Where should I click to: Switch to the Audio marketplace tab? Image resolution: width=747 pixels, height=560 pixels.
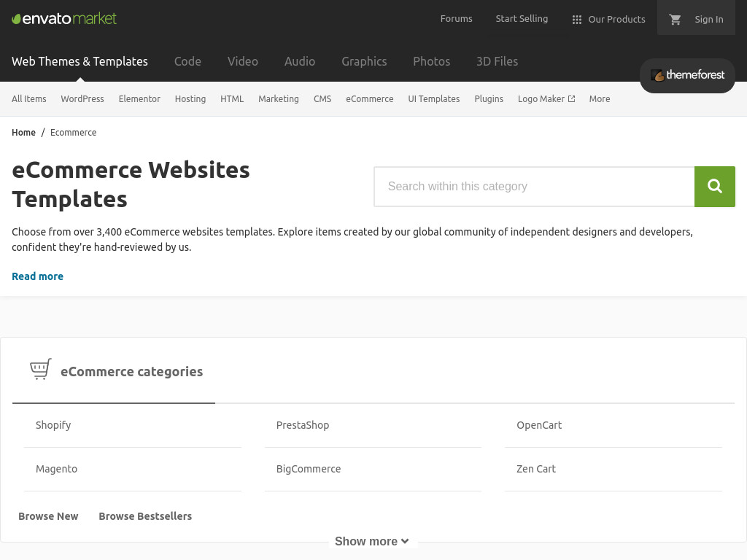coord(300,61)
